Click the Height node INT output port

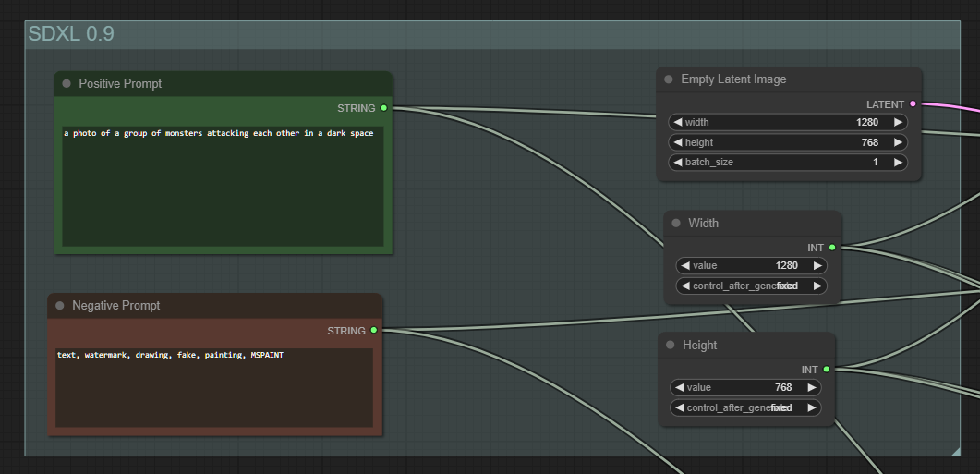point(827,370)
